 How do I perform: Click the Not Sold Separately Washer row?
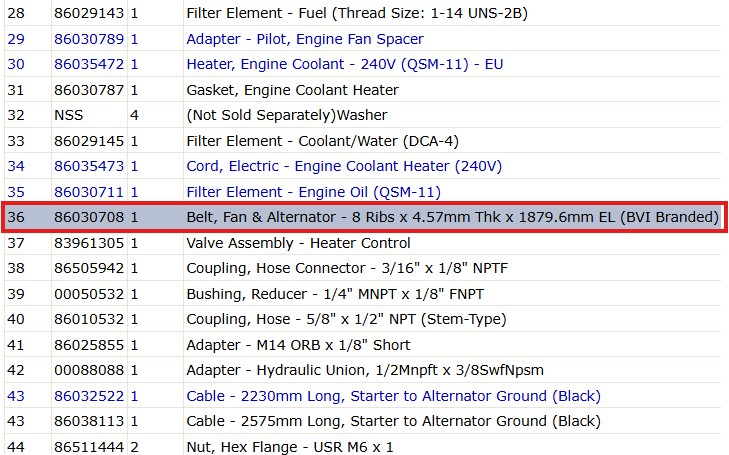pyautogui.click(x=363, y=115)
